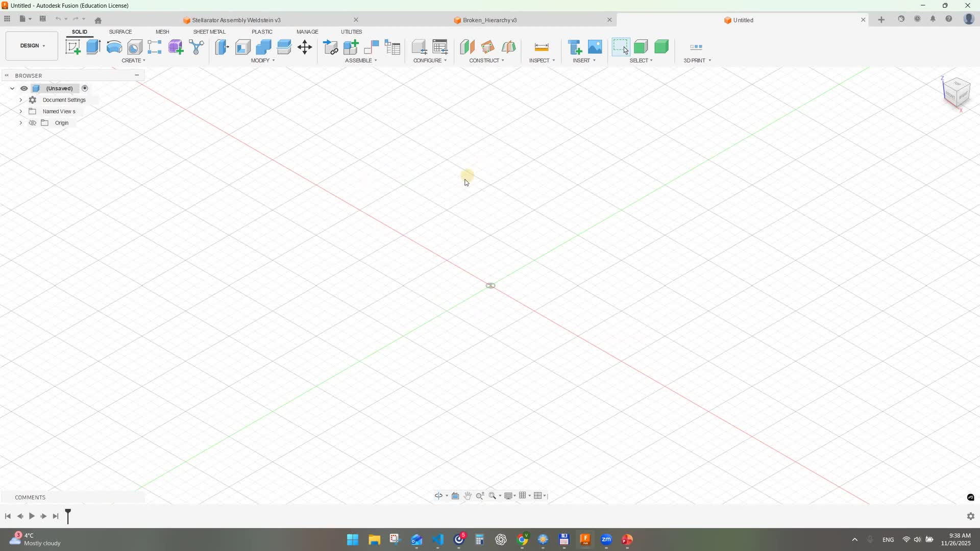Expand the Named Views folder
980x551 pixels.
(21, 111)
